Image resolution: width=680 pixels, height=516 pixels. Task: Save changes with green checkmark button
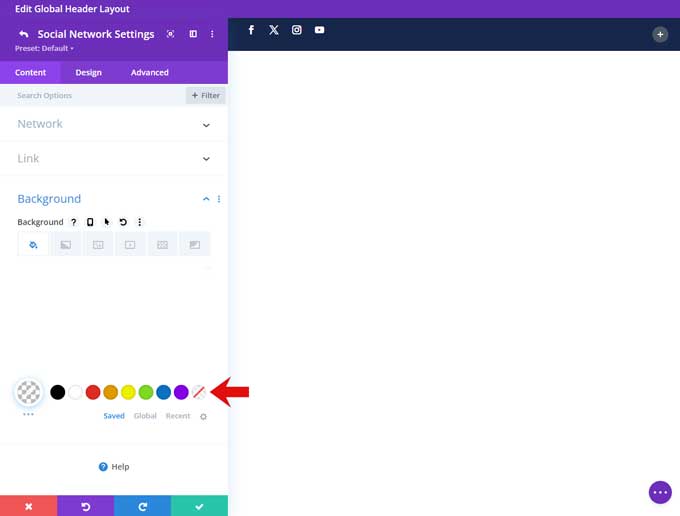(x=199, y=506)
